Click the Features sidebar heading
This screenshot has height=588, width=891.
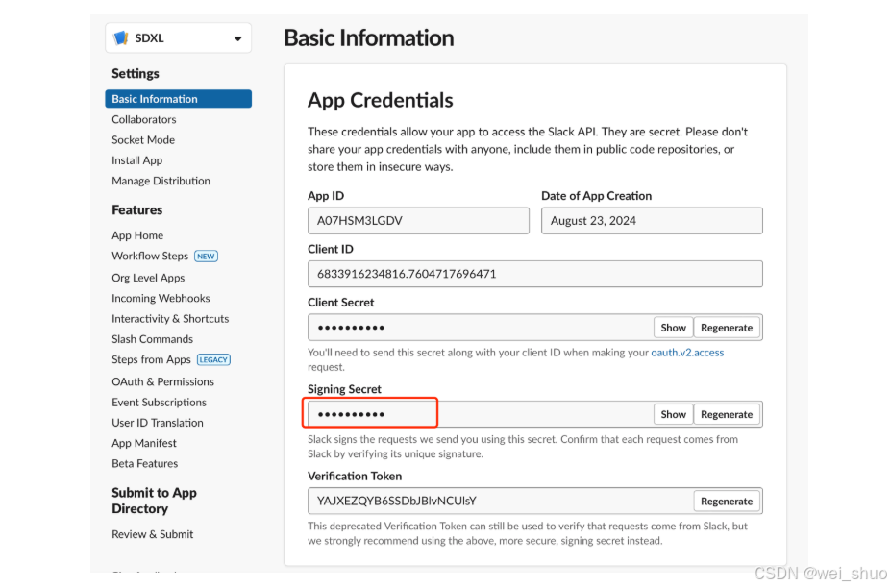pos(136,209)
